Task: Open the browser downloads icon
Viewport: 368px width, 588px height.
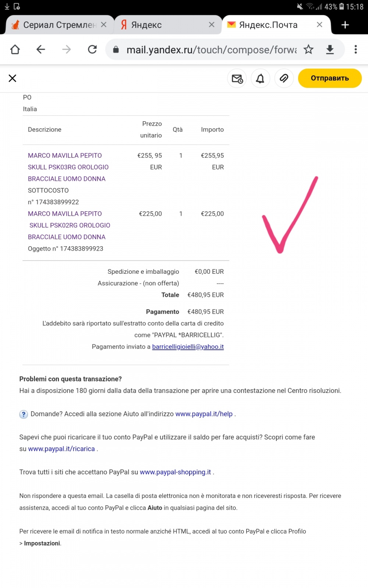Action: (330, 49)
